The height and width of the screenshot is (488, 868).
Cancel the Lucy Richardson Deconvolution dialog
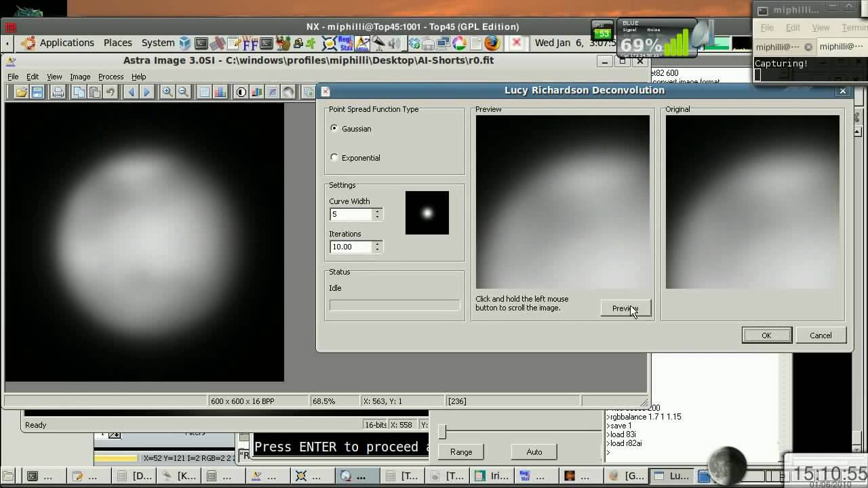[x=821, y=335]
